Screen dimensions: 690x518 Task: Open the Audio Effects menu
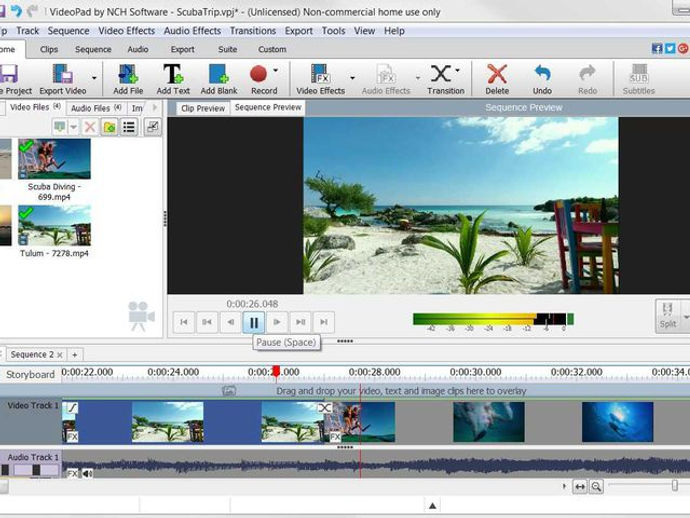pos(192,31)
